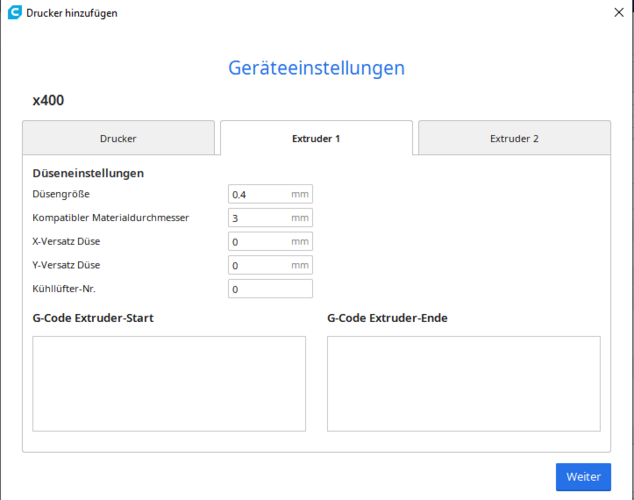Screen dimensions: 634x500
Task: Select the Y-Versatz Düse input box
Action: tap(260, 265)
